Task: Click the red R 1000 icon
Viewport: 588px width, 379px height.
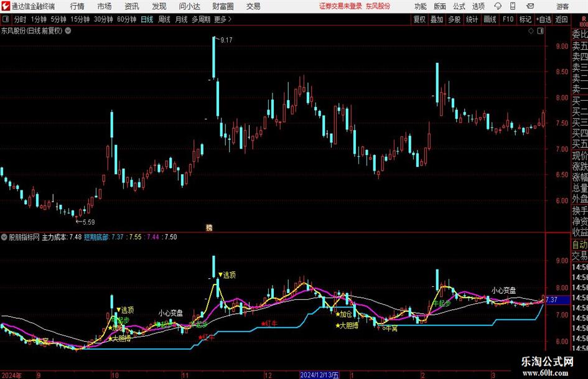Action: [584, 21]
